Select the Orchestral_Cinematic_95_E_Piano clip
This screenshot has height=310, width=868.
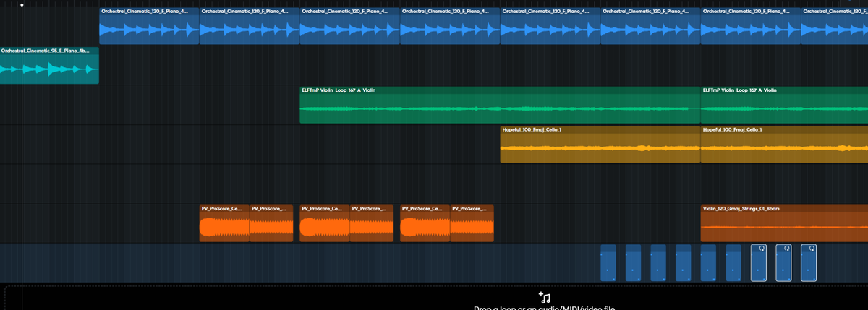tap(49, 66)
